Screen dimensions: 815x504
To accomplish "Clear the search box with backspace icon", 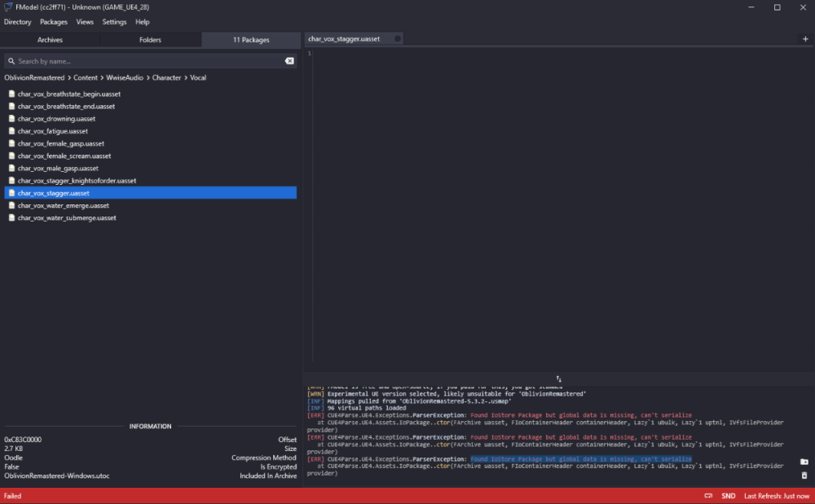I will [x=289, y=61].
